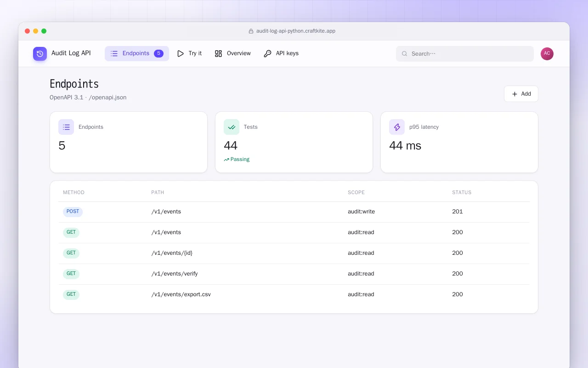The height and width of the screenshot is (368, 588).
Task: Select the /v1/events/{id} path cell
Action: click(172, 253)
